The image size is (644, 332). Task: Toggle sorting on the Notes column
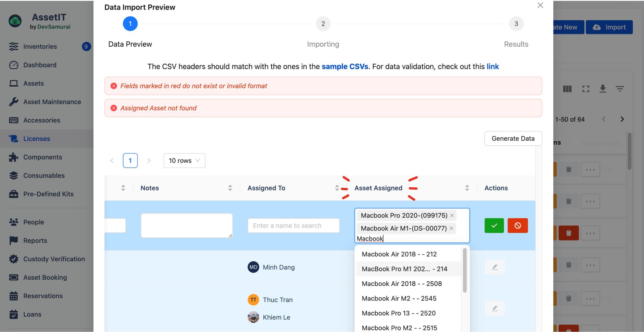pyautogui.click(x=230, y=188)
